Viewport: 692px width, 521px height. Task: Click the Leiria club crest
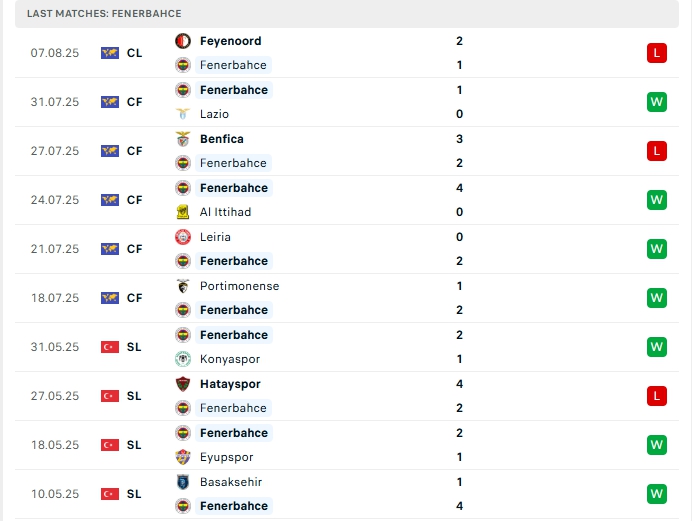click(x=183, y=237)
